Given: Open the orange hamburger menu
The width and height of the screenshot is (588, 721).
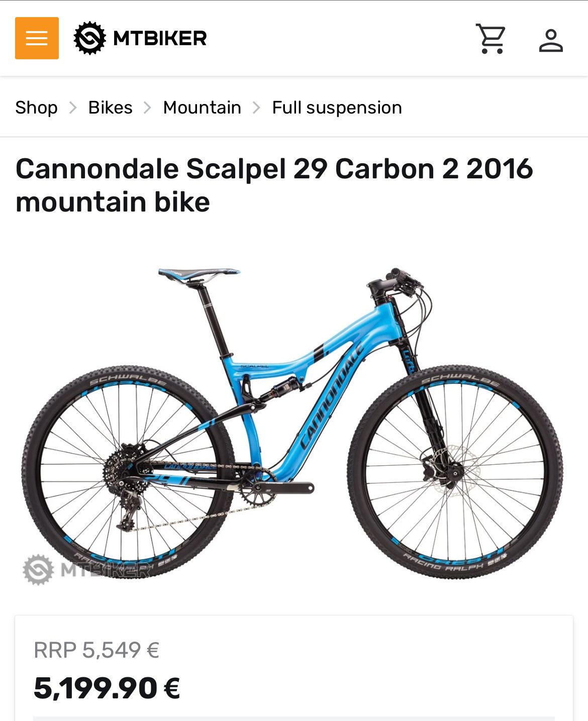Looking at the screenshot, I should pyautogui.click(x=37, y=38).
